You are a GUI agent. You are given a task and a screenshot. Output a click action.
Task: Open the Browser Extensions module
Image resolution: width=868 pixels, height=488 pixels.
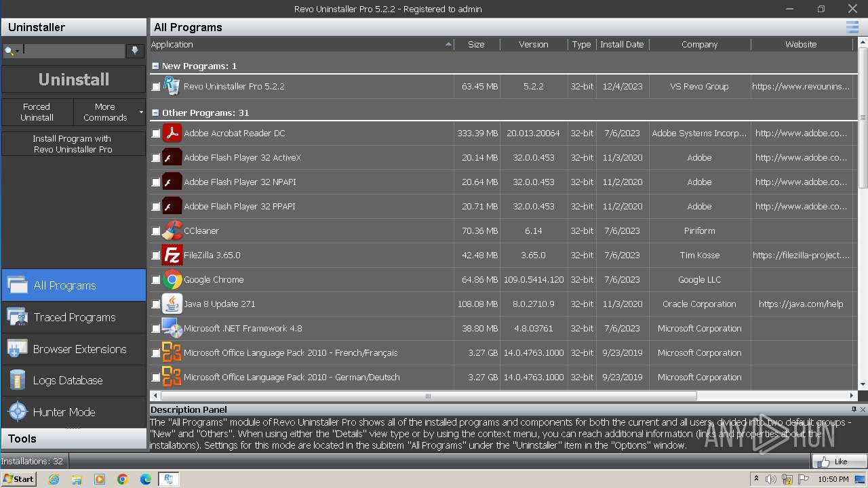73,349
